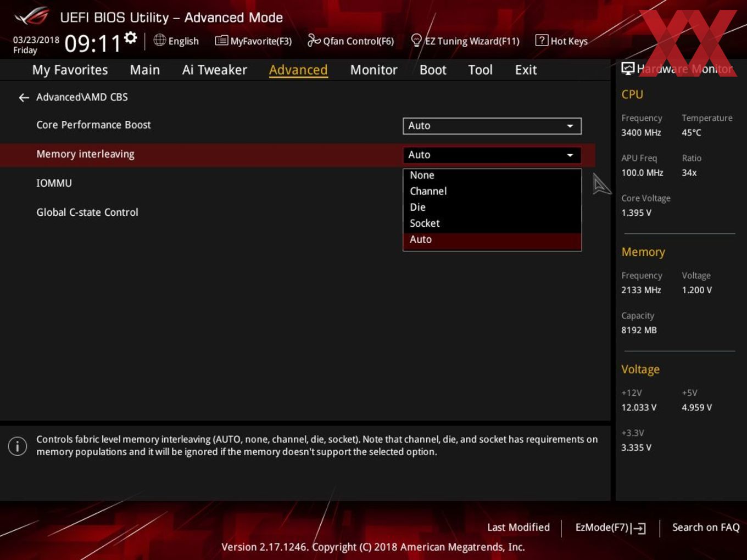Click the +12V reading 12.033 V

[639, 407]
